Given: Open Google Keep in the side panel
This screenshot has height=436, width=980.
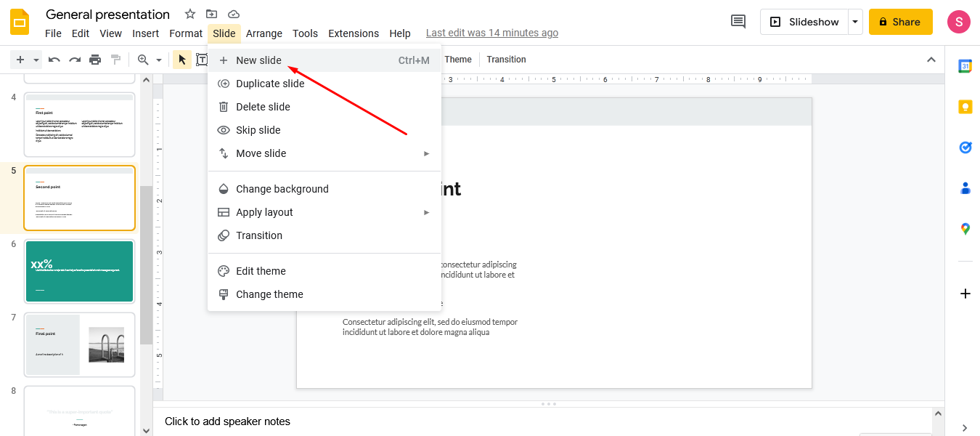Looking at the screenshot, I should click(965, 106).
